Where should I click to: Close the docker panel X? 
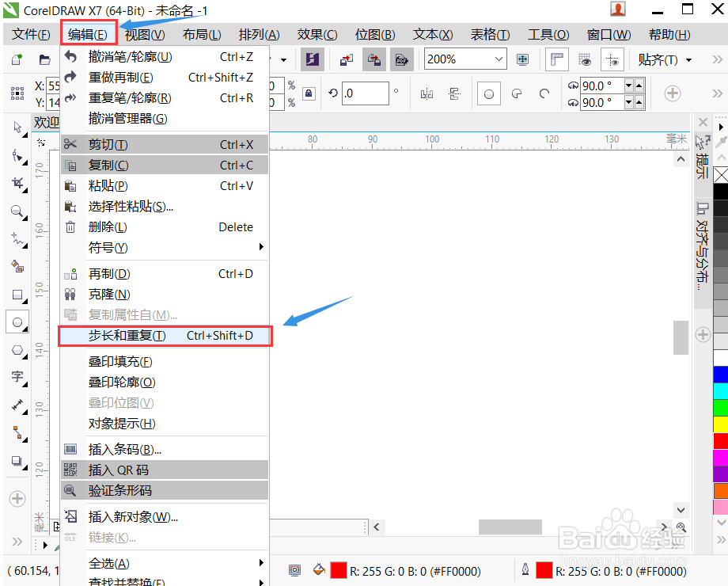(x=703, y=122)
